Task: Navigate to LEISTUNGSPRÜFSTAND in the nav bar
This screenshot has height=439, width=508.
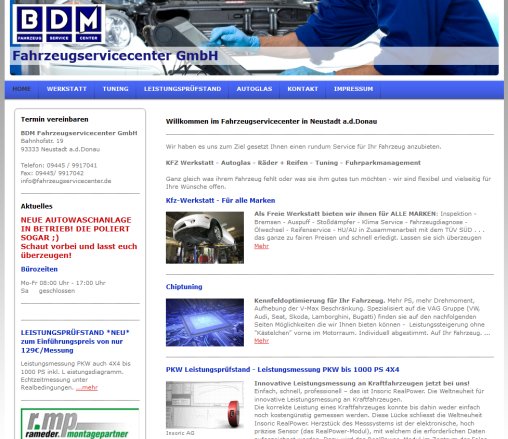Action: click(182, 89)
